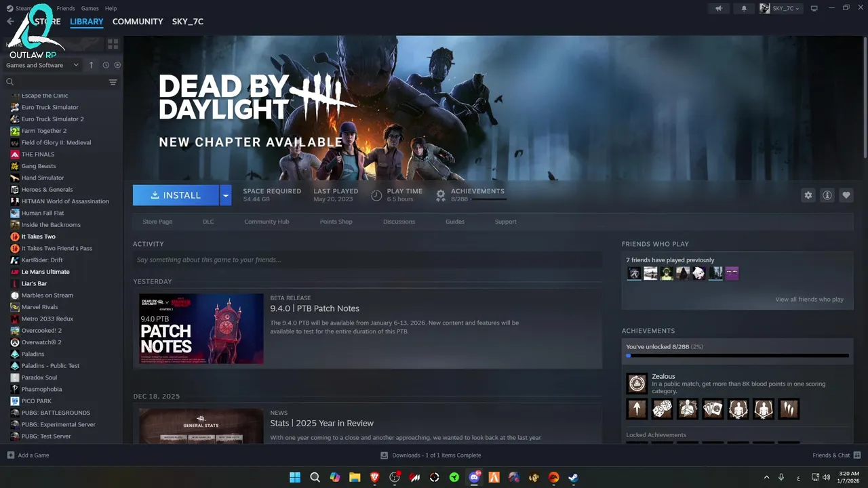Click the achievements progress bar
This screenshot has width=868, height=488.
[737, 356]
